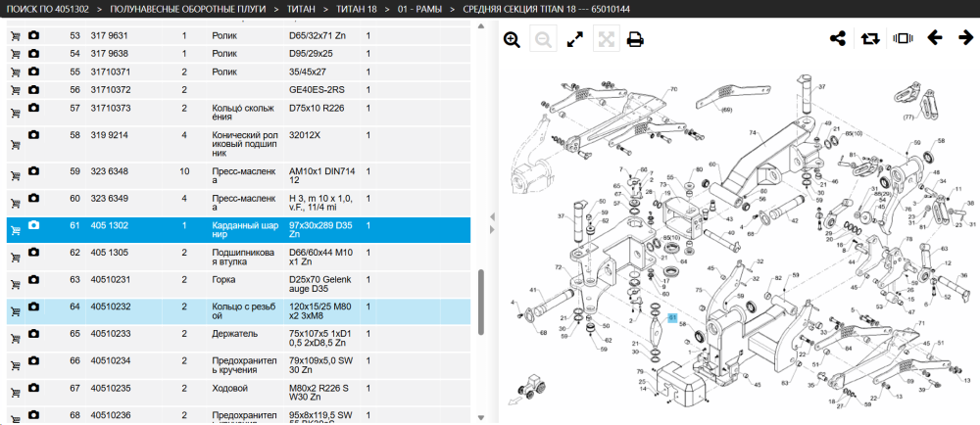Click the scrollbar down arrow of parts list
The width and height of the screenshot is (980, 425).
coord(480,417)
